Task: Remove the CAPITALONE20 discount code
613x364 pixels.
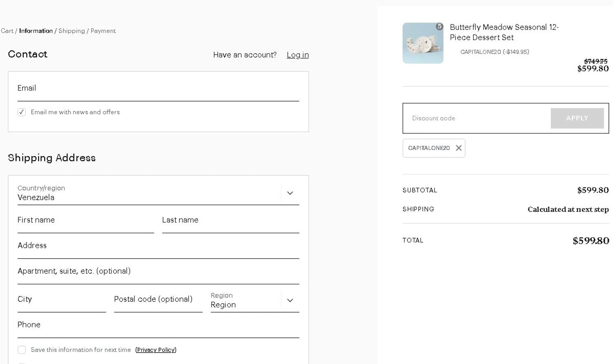Action: (x=459, y=148)
